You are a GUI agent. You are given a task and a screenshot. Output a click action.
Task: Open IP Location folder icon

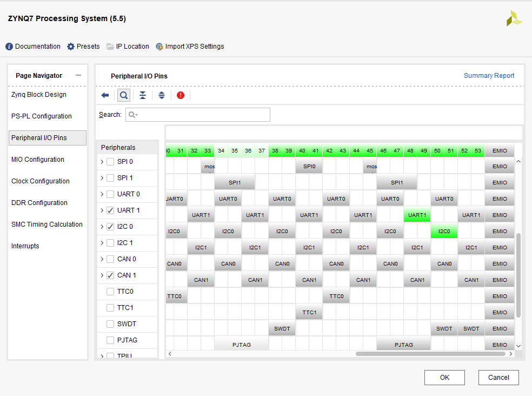click(110, 47)
